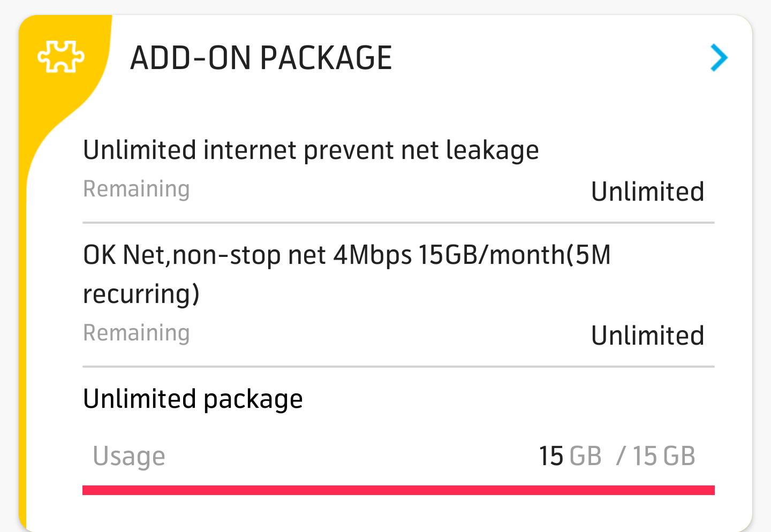Viewport: 771px width, 532px height.
Task: Open the ADD-ON PACKAGE details chevron
Action: pyautogui.click(x=719, y=57)
